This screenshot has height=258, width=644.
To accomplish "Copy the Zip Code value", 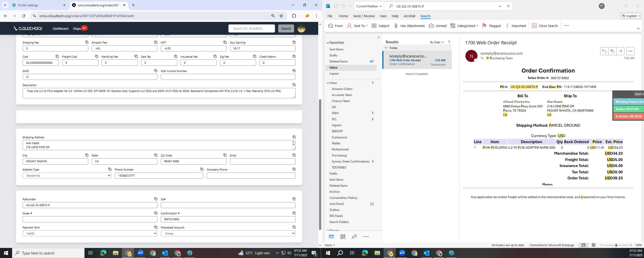I will (225, 155).
